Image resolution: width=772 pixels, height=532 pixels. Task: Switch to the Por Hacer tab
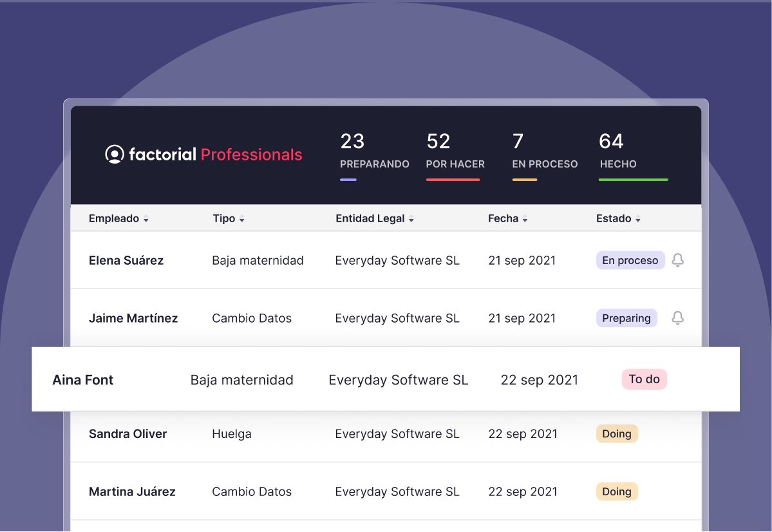pos(455,153)
